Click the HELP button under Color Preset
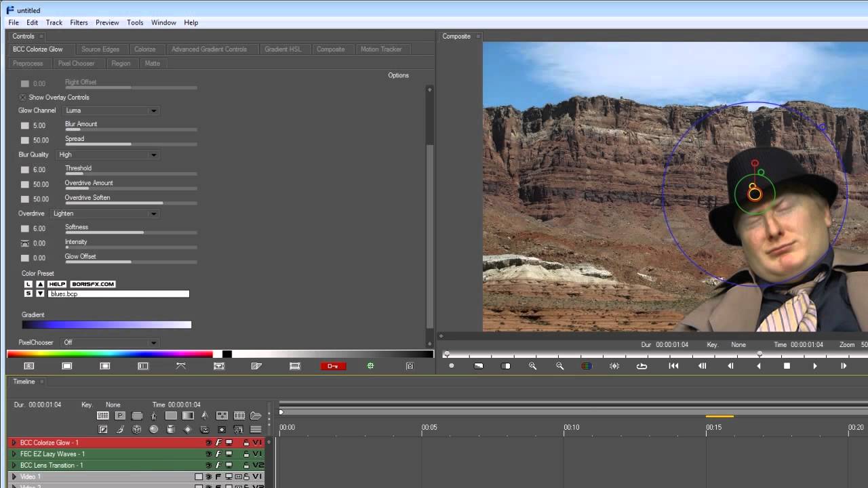Image resolution: width=868 pixels, height=488 pixels. (x=57, y=284)
